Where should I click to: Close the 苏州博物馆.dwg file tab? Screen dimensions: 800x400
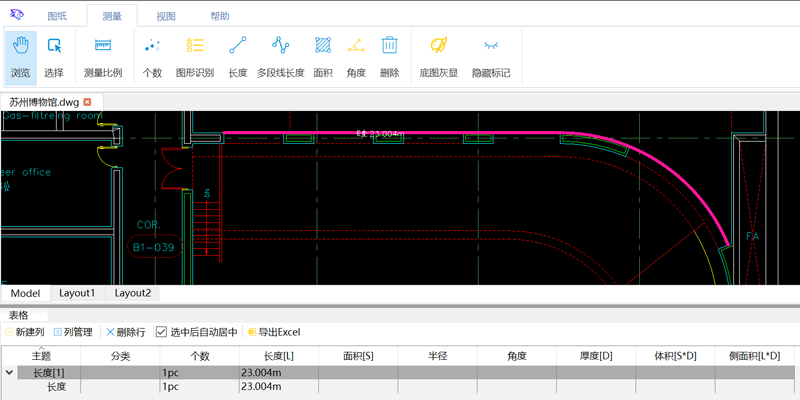point(88,102)
